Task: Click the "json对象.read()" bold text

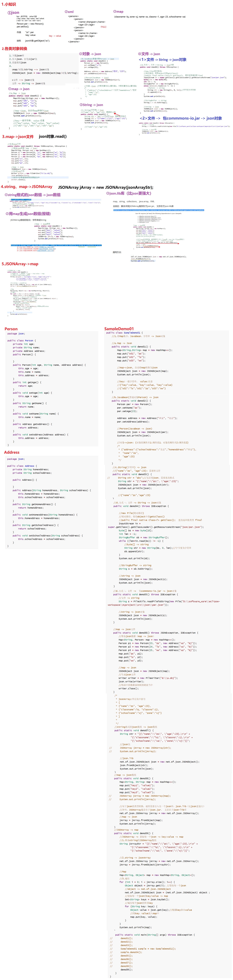Action: [53, 136]
